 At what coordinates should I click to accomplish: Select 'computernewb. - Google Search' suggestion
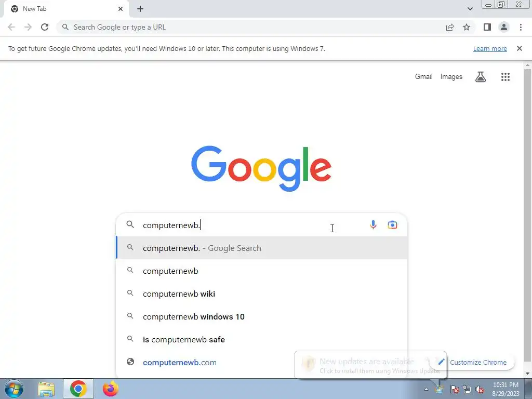(262, 248)
